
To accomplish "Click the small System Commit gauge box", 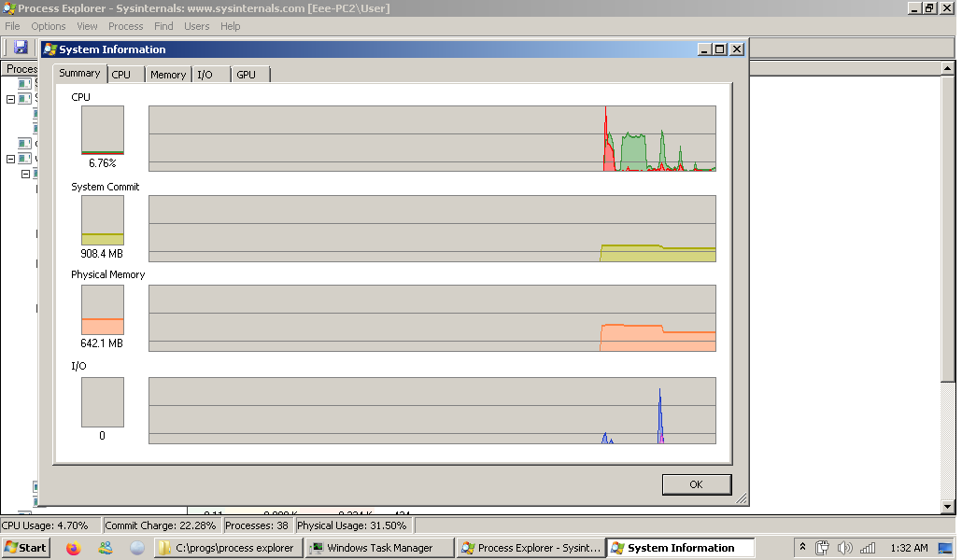I will tap(103, 220).
